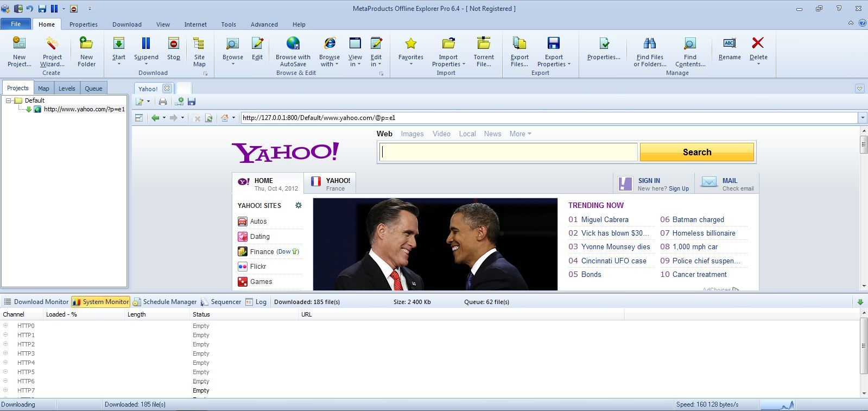Click the save disk icon in browser toolbar

pyautogui.click(x=192, y=102)
